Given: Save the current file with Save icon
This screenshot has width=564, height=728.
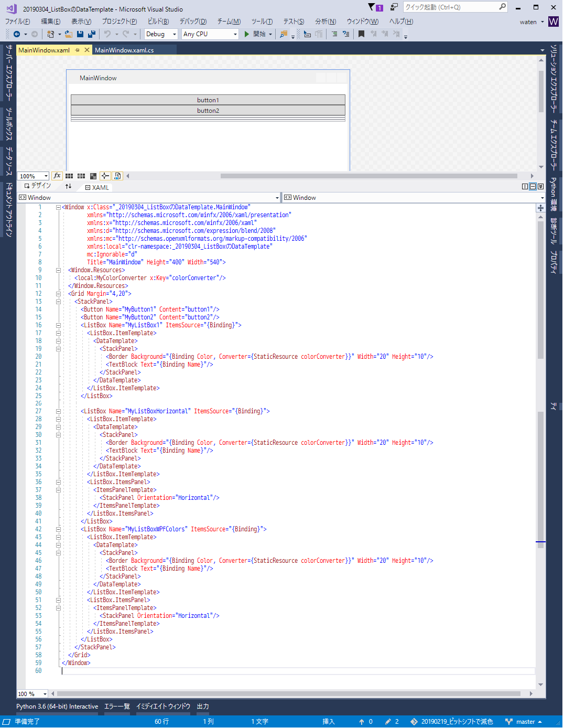Looking at the screenshot, I should click(80, 34).
